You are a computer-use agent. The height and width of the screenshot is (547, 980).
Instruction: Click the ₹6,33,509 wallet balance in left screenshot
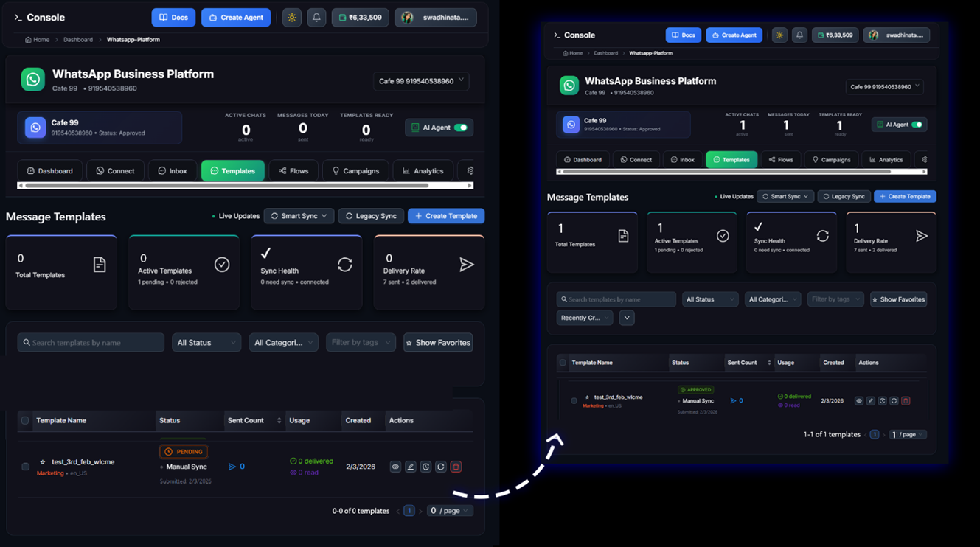pos(360,18)
